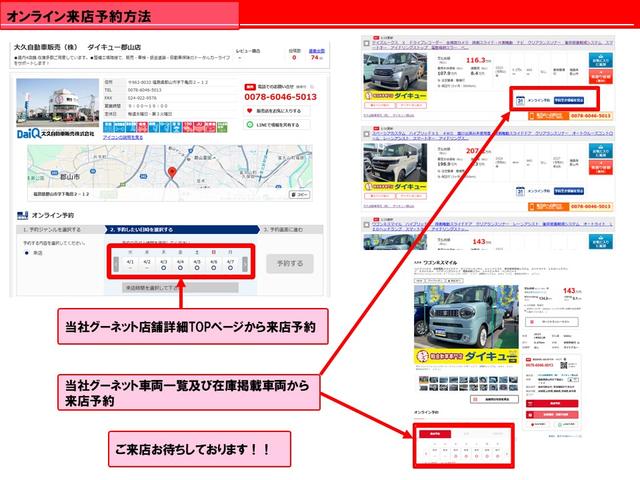The width and height of the screenshot is (640, 480).
Task: Select the 4/7 date availability circle
Action: pyautogui.click(x=229, y=268)
